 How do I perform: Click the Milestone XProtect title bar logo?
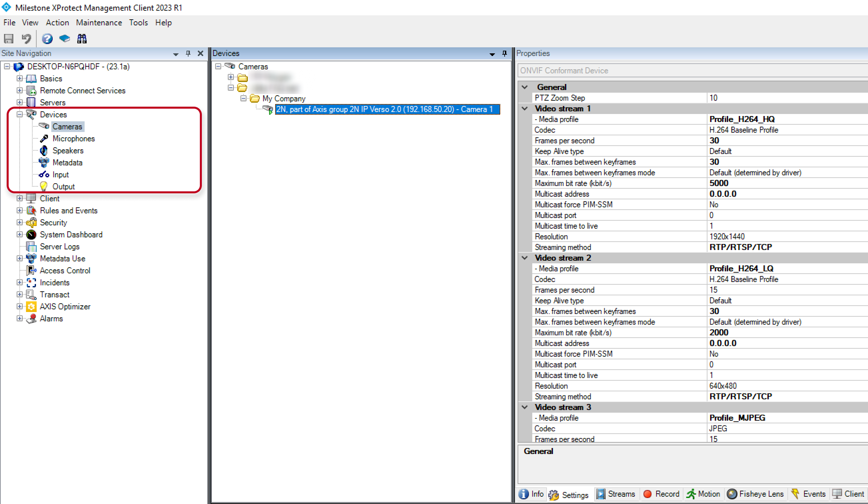(7, 7)
